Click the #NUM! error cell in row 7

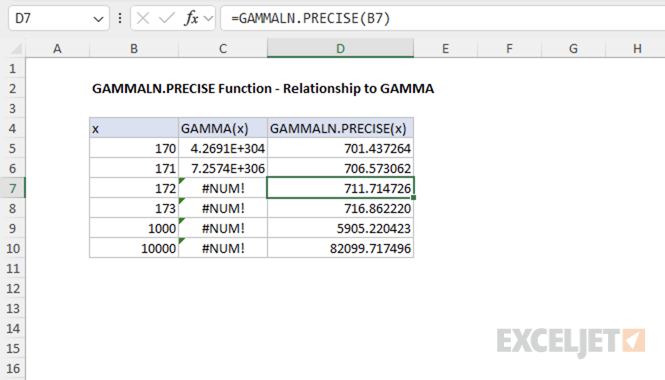223,188
